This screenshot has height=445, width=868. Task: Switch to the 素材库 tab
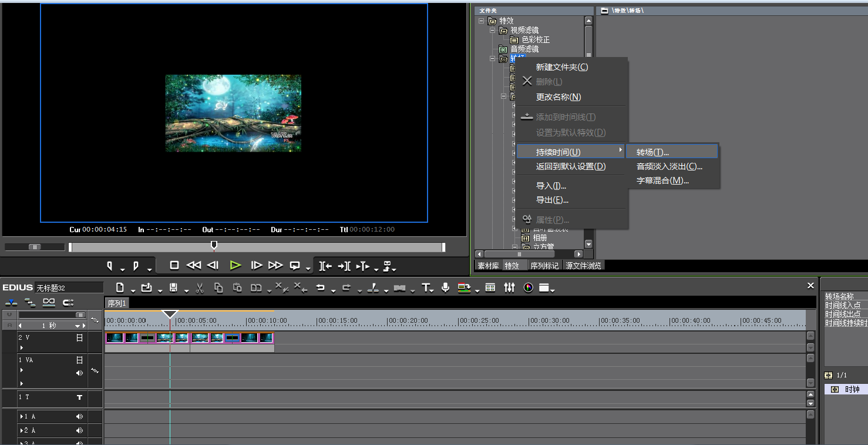point(488,266)
